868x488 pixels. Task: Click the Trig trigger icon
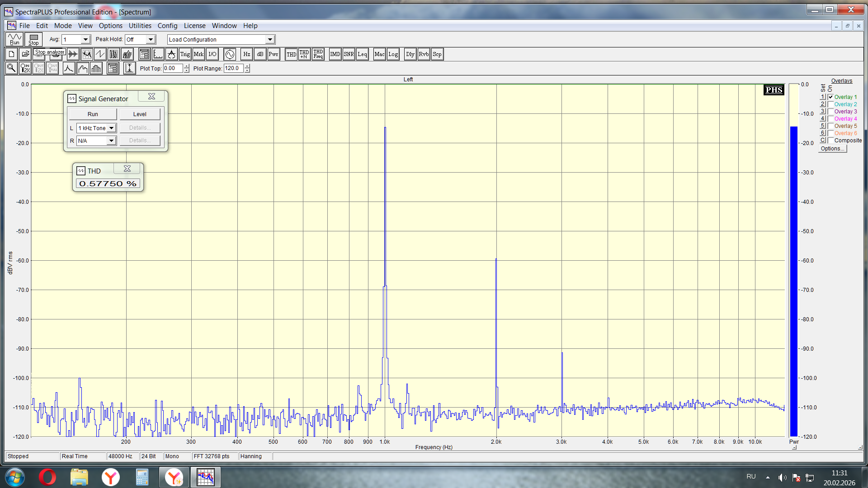point(185,54)
